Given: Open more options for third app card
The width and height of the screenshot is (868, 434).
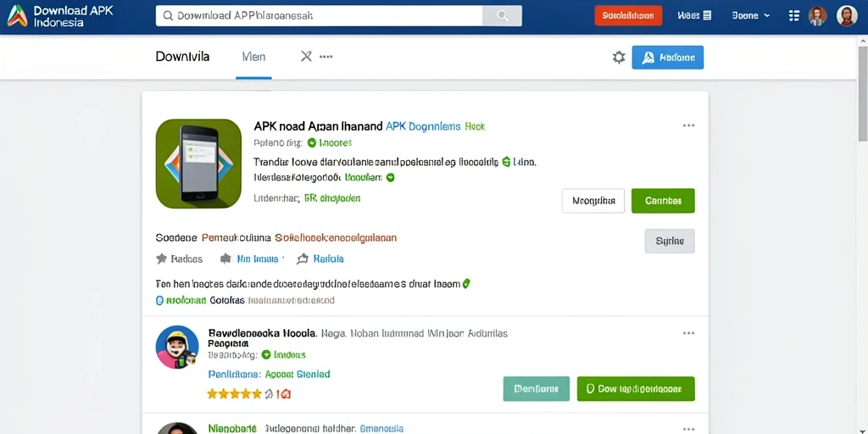Looking at the screenshot, I should (x=688, y=429).
